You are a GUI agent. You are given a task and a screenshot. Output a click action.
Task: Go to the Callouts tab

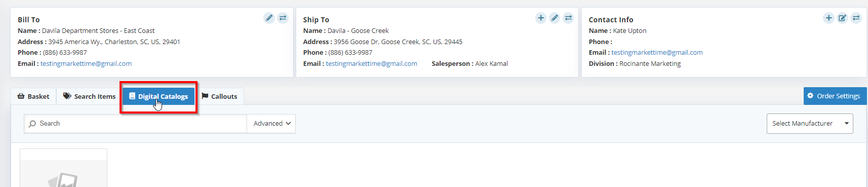point(219,96)
